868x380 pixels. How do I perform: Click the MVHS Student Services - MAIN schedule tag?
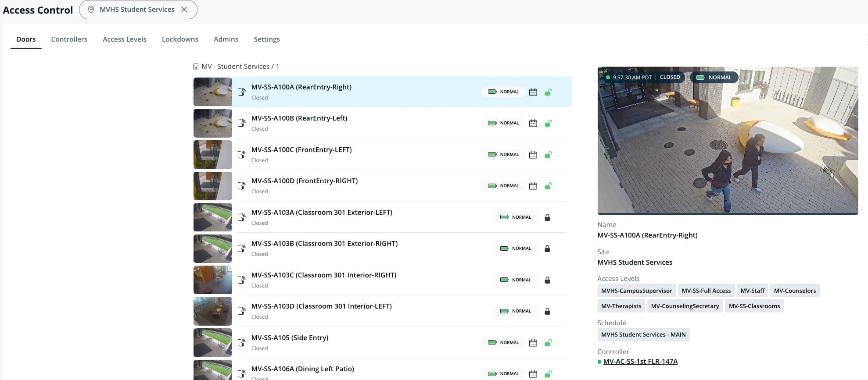pyautogui.click(x=643, y=334)
